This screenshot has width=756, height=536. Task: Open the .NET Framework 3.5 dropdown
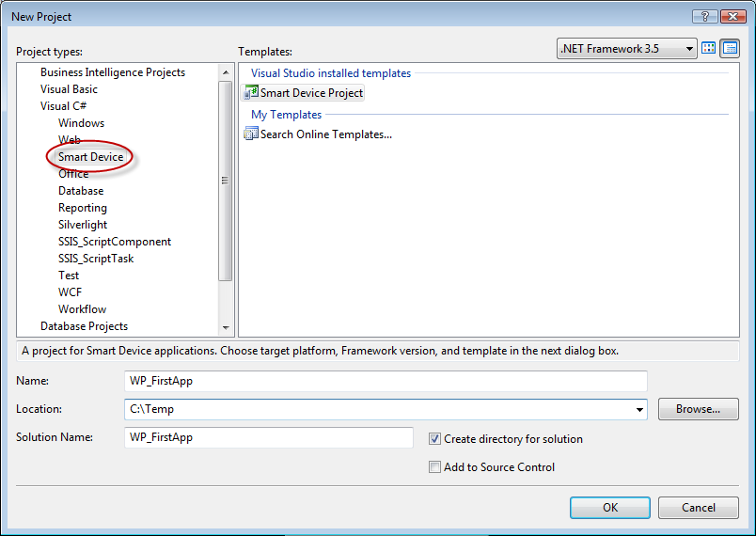(x=627, y=48)
